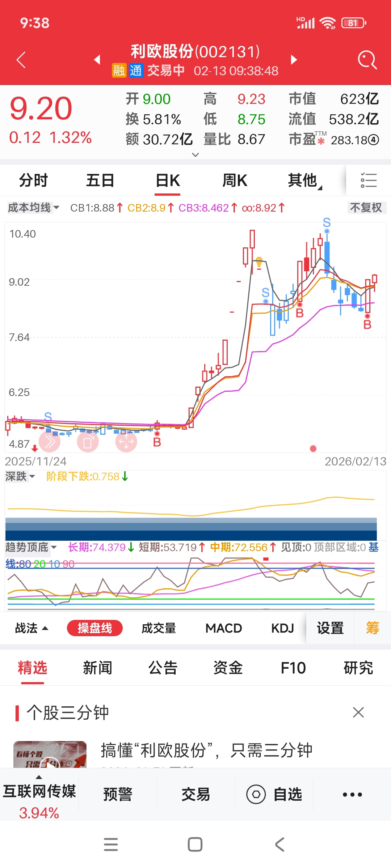Tap the market cap value 623亿

pos(359,99)
